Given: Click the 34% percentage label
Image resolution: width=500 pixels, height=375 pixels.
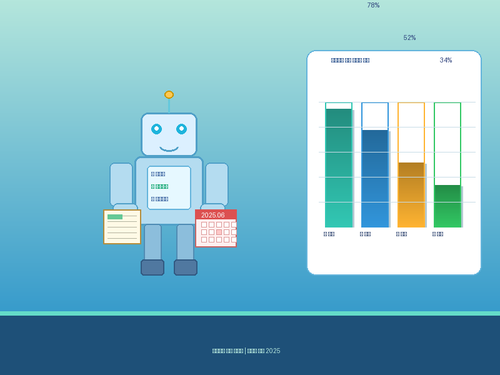Looking at the screenshot, I should (x=446, y=60).
